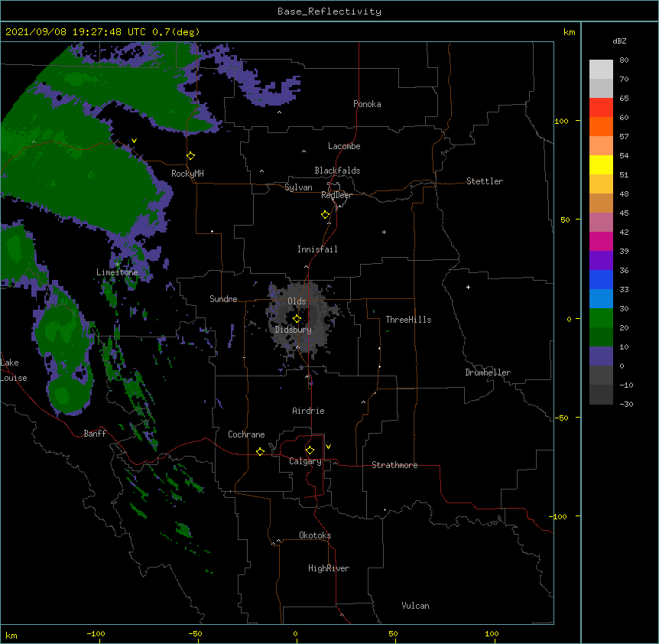The image size is (659, 644).
Task: Click the Drumheller town label
Action: pos(488,372)
